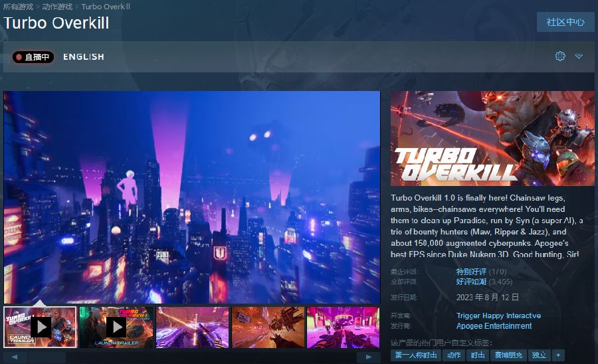Screen dimensions: 598x364
Task: Click the 独立 tag
Action: [539, 355]
